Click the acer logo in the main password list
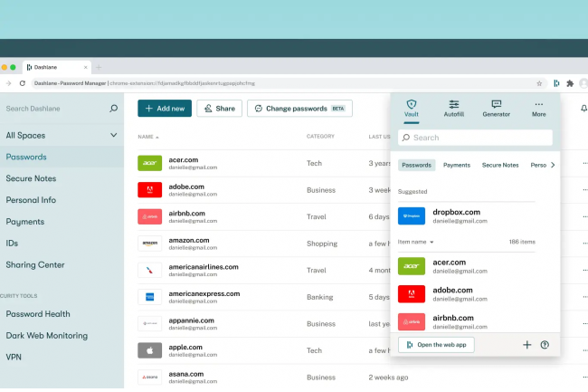588x392 pixels. (x=149, y=163)
